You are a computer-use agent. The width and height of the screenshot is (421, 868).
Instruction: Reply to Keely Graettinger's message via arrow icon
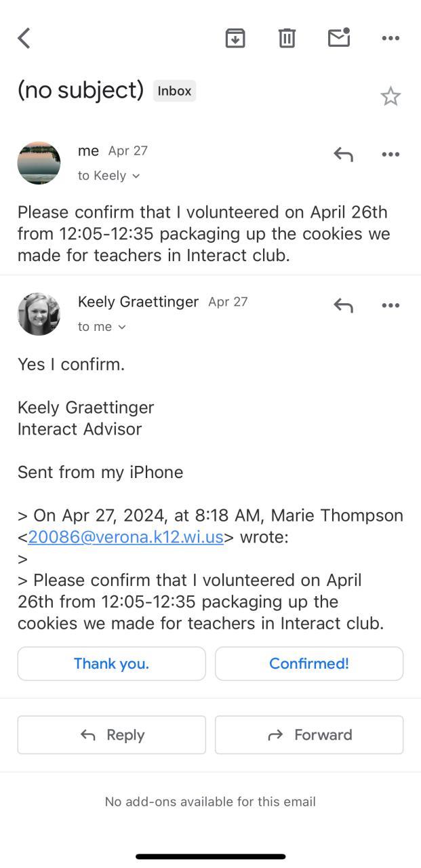[344, 306]
